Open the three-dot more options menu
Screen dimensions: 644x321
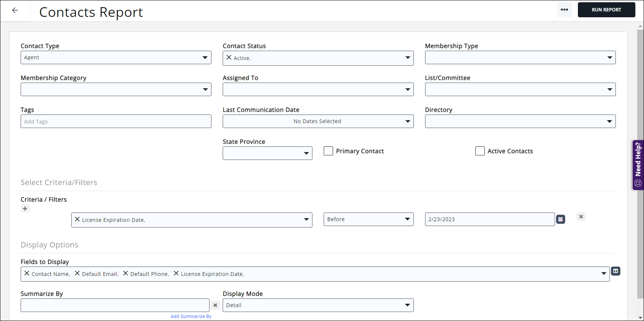[564, 10]
